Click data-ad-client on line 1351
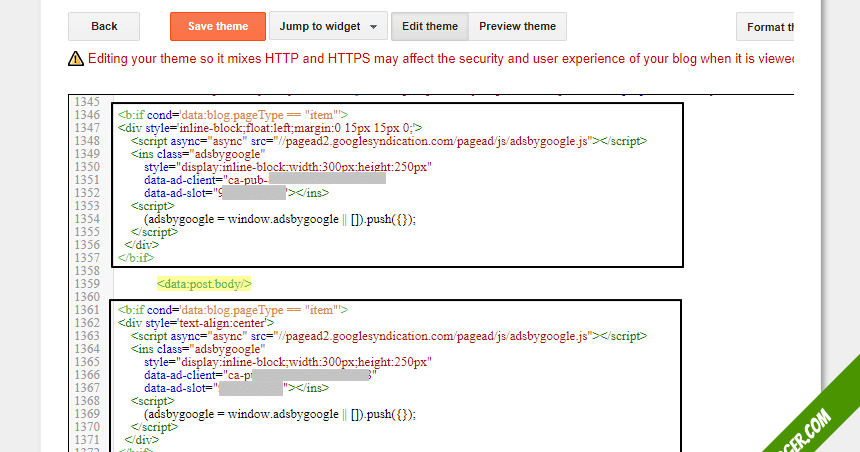 [265, 180]
